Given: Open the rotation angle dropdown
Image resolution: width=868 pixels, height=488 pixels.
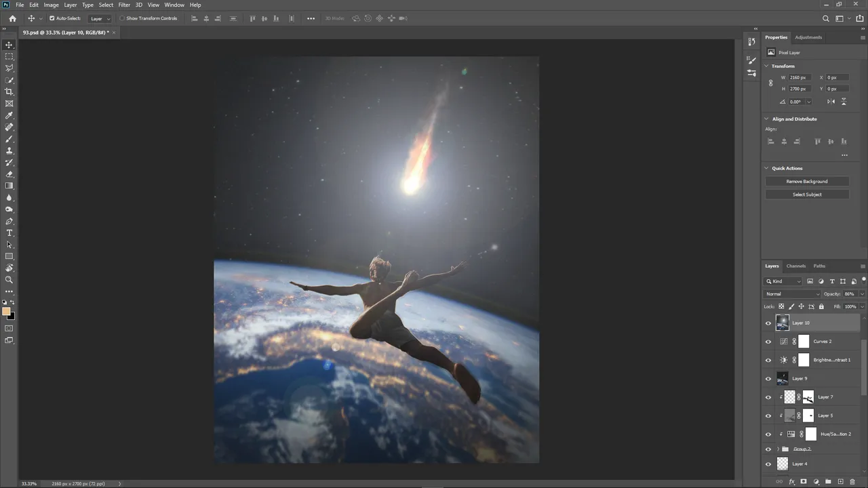Looking at the screenshot, I should (x=808, y=102).
